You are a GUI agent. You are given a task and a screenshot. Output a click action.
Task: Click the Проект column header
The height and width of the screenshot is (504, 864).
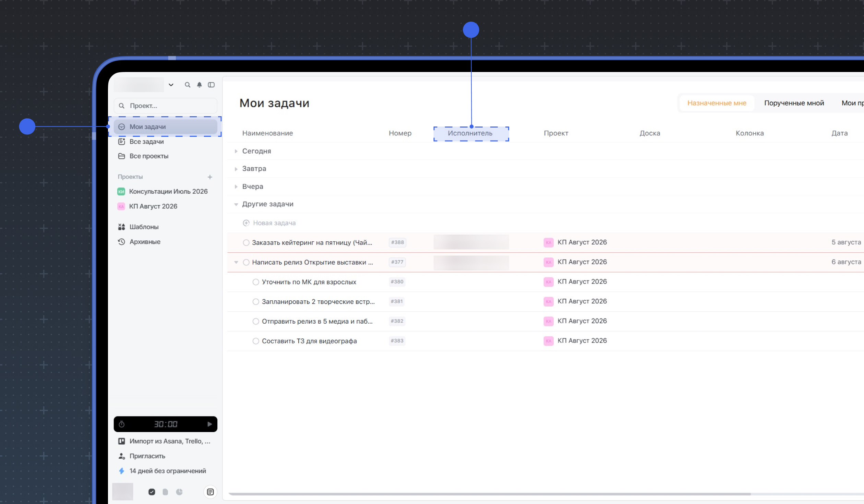(x=556, y=133)
